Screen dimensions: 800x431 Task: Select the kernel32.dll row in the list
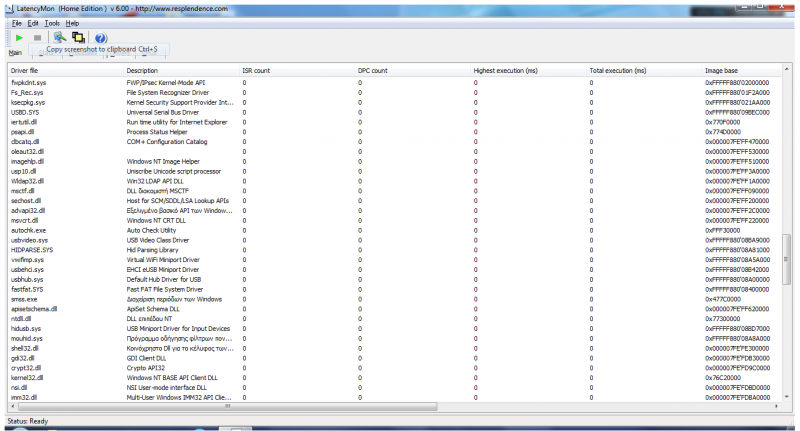(27, 376)
